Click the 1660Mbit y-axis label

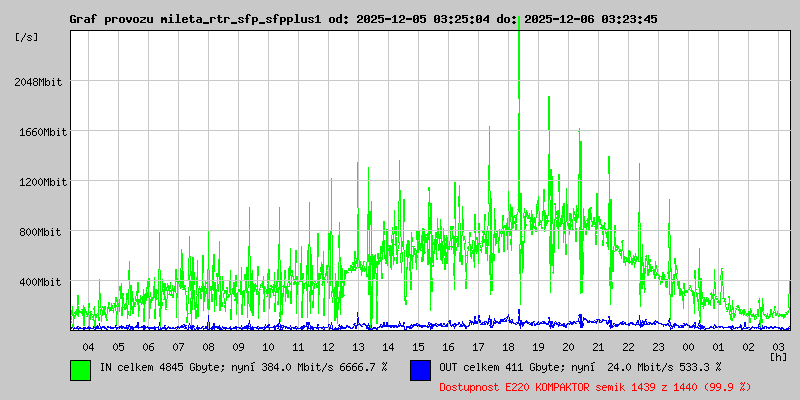point(40,132)
